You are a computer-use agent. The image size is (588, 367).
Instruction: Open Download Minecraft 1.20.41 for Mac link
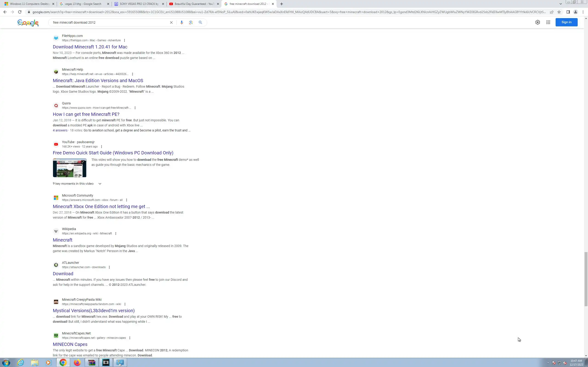pos(90,47)
